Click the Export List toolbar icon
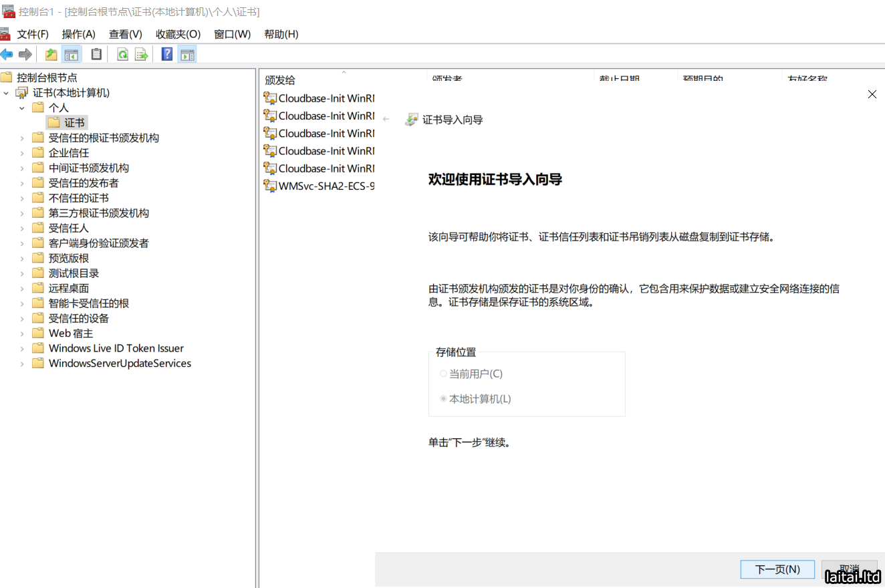This screenshot has height=588, width=885. (x=141, y=54)
